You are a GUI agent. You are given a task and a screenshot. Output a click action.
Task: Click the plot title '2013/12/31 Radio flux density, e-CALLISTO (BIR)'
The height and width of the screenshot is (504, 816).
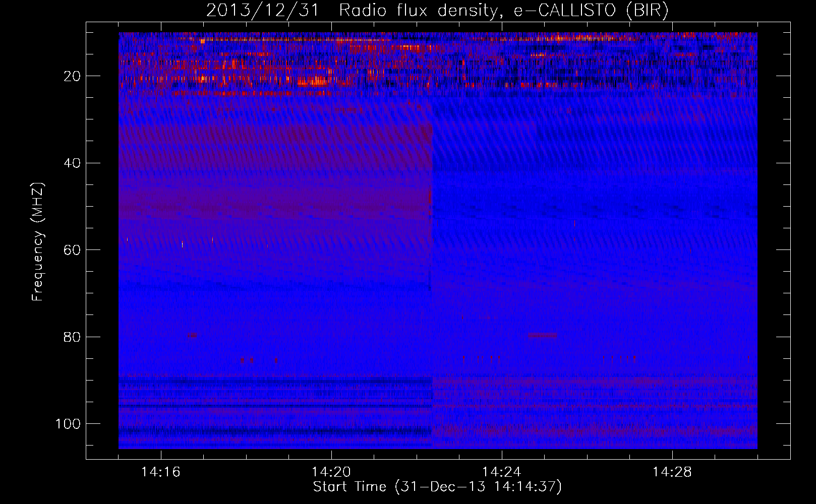(x=437, y=10)
